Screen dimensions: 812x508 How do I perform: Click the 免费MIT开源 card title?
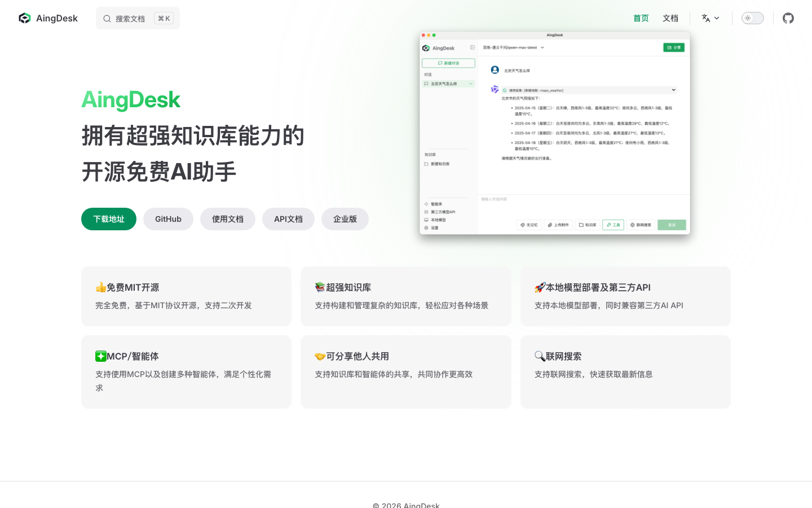coord(133,287)
